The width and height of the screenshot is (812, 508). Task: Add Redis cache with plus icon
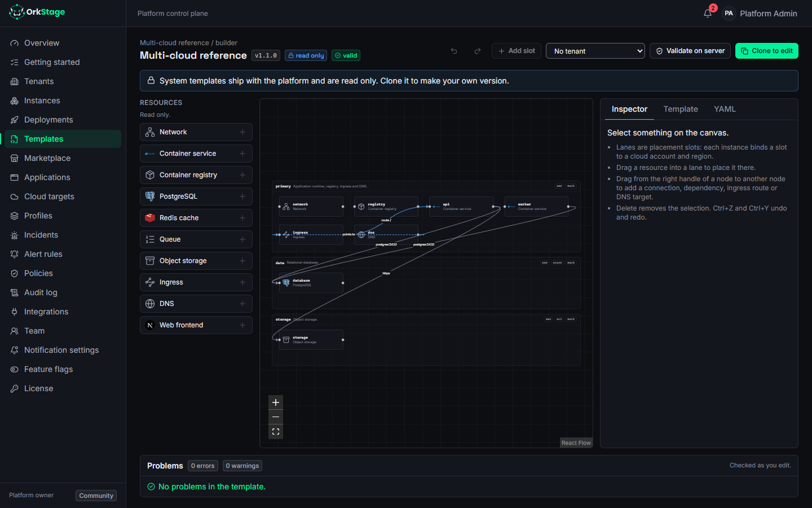[x=242, y=218]
